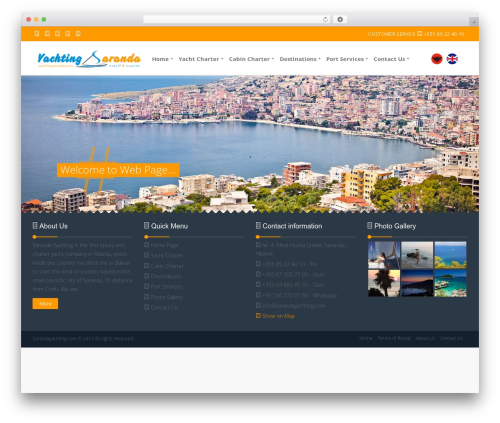Click the last social icon in orange bar
The width and height of the screenshot is (500, 423).
pyautogui.click(x=78, y=33)
